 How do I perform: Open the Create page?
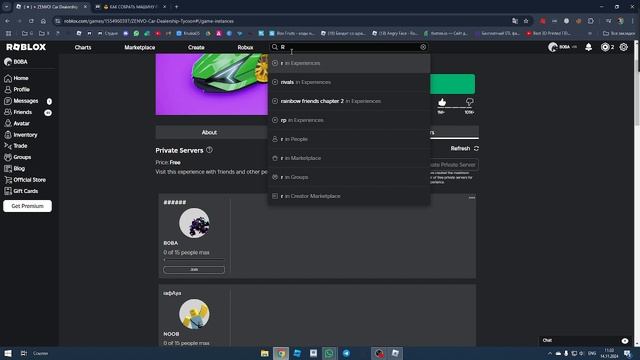196,47
